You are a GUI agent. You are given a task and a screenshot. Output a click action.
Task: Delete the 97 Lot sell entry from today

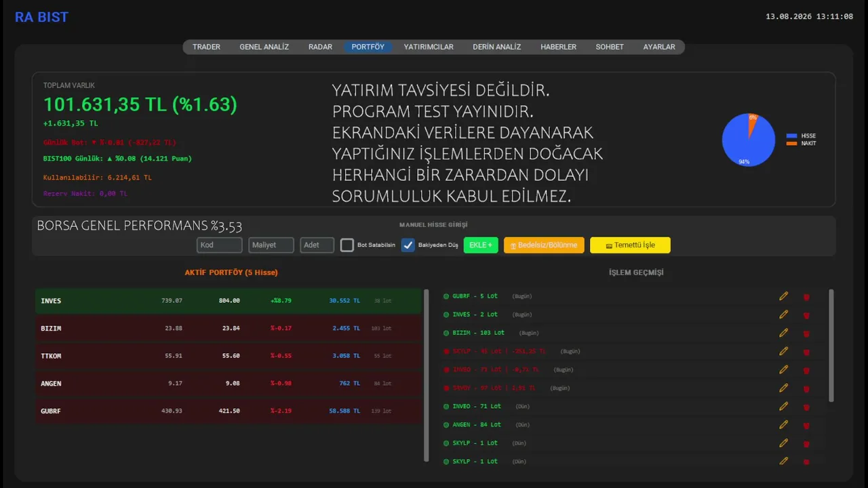point(806,388)
